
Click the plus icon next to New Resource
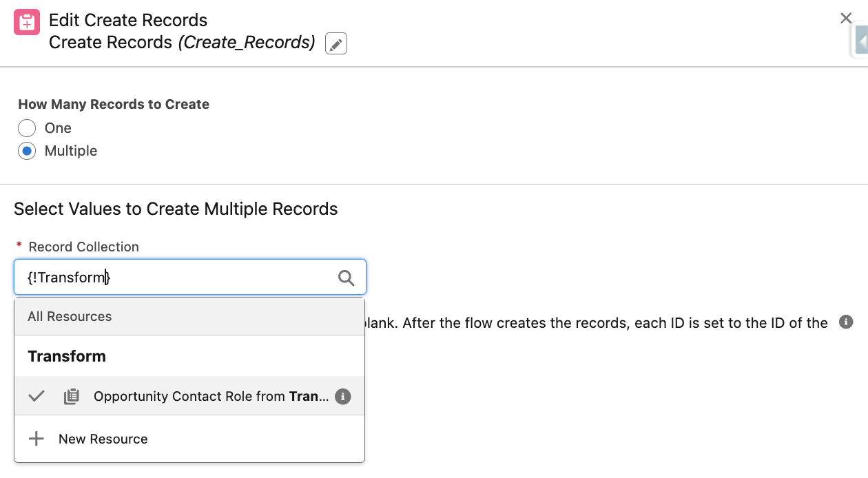click(x=37, y=439)
